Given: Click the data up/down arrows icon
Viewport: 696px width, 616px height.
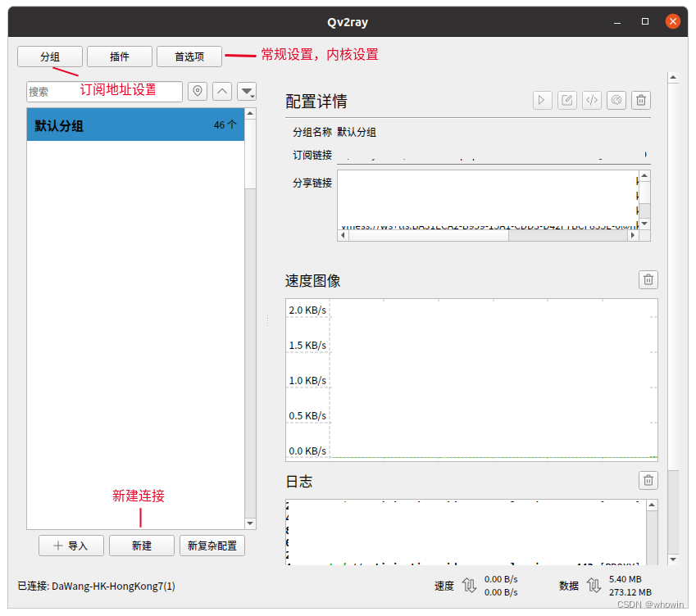Looking at the screenshot, I should (594, 586).
